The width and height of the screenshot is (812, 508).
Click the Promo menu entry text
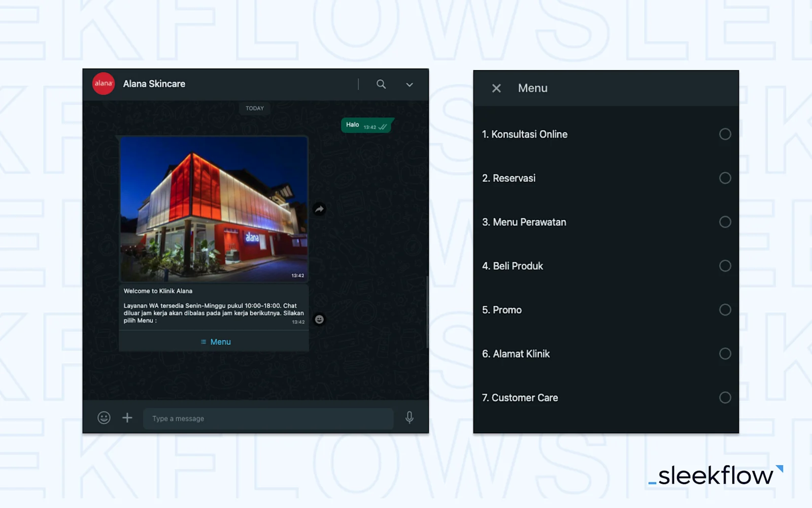[502, 310]
